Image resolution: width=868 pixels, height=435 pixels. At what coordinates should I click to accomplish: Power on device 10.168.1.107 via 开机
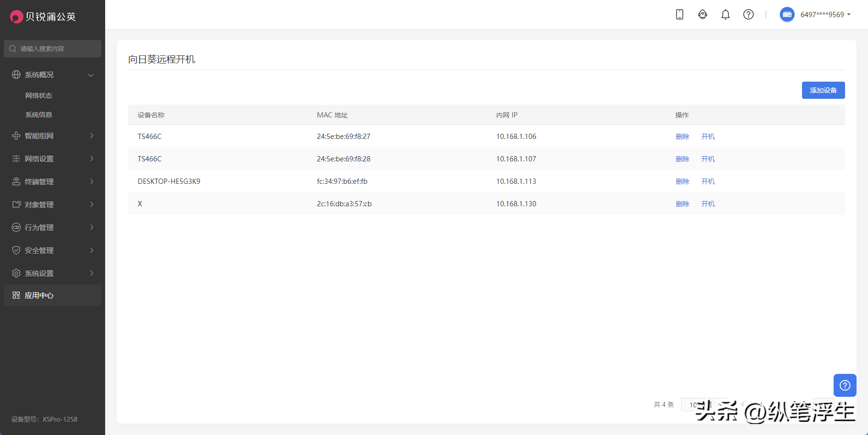pos(708,159)
